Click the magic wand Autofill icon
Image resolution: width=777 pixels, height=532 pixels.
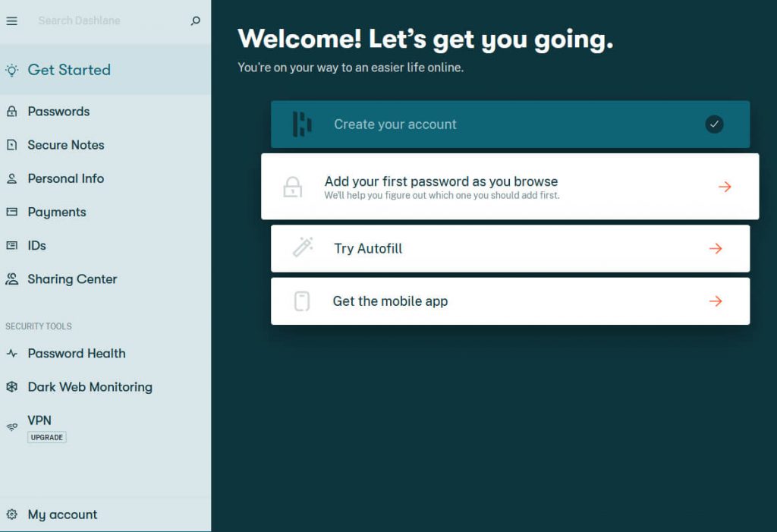(x=303, y=247)
